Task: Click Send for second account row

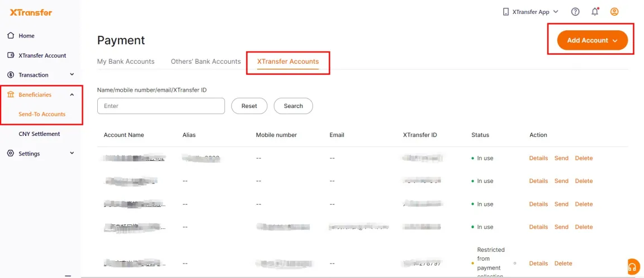Action: [561, 181]
